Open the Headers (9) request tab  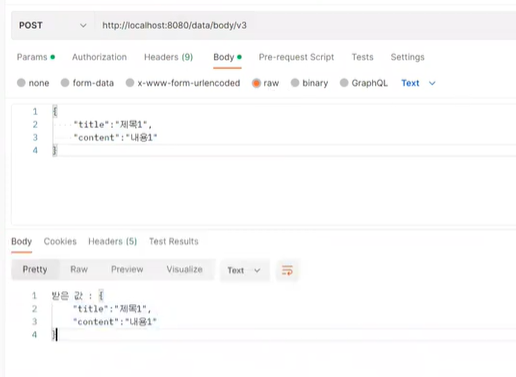(168, 57)
